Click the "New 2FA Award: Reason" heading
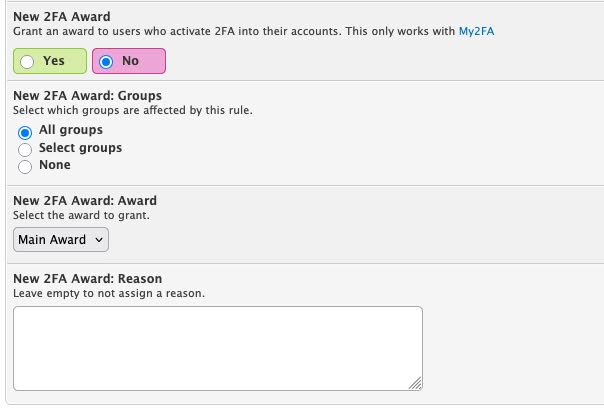 tap(87, 278)
